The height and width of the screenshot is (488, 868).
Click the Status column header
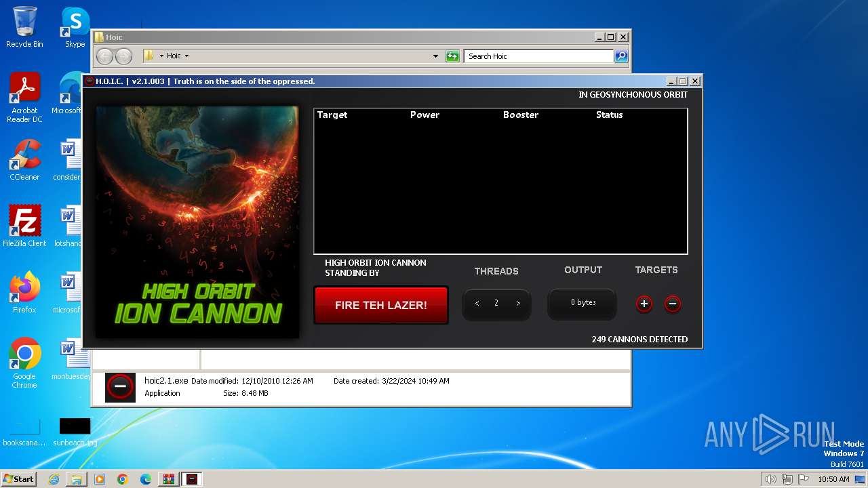point(609,115)
